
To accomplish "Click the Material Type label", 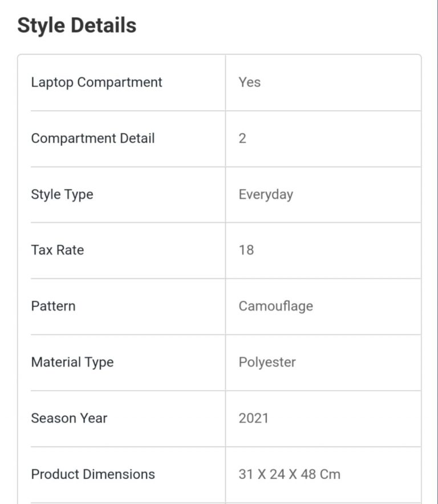I will (x=72, y=362).
